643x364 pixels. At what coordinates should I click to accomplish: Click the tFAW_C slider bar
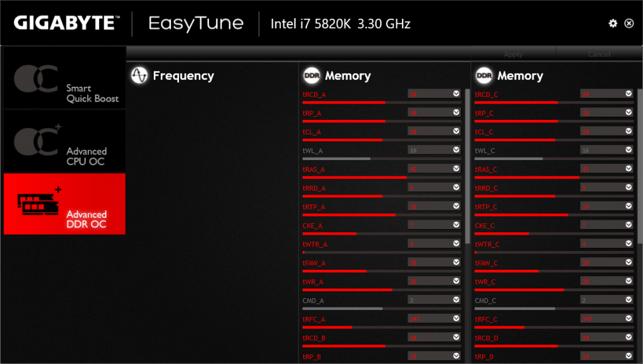554,271
